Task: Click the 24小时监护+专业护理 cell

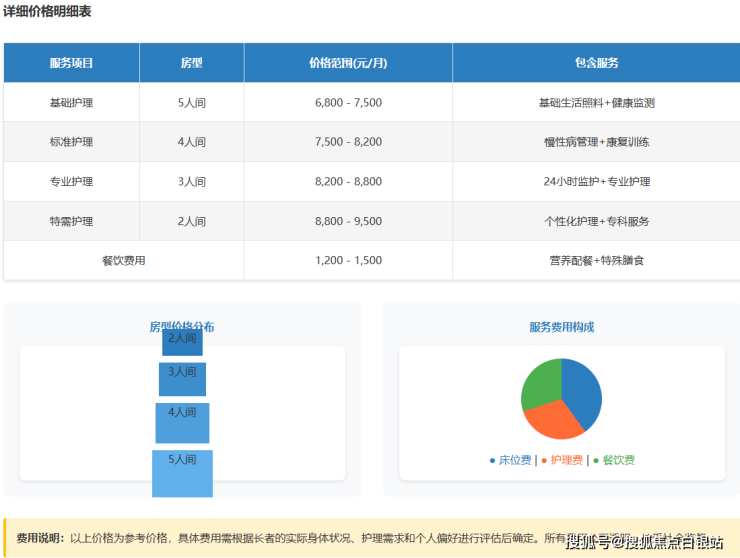Action: tap(596, 182)
